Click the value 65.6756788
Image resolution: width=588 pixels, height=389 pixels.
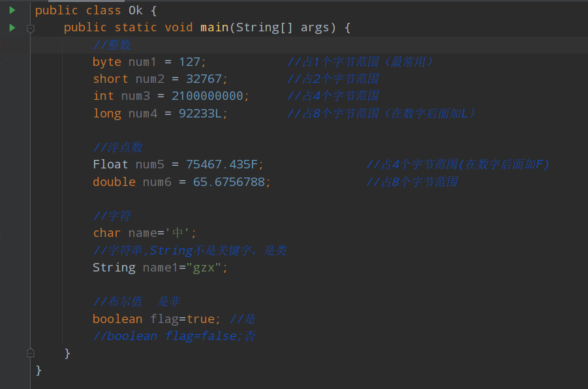pyautogui.click(x=228, y=181)
